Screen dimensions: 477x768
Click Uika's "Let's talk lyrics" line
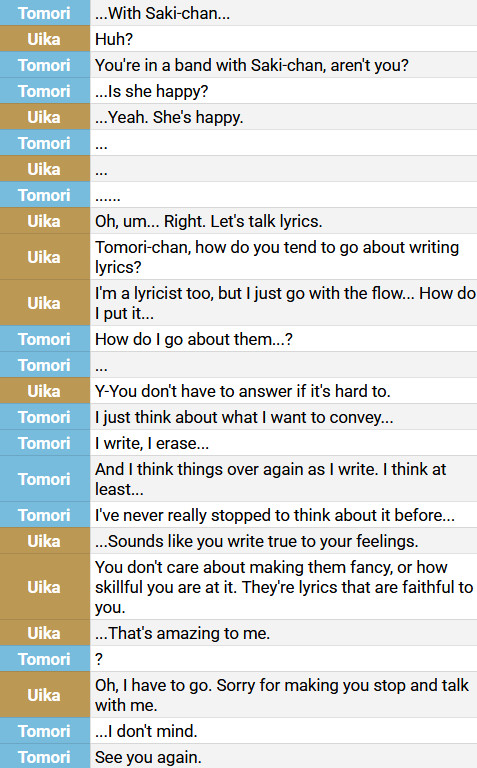(209, 221)
